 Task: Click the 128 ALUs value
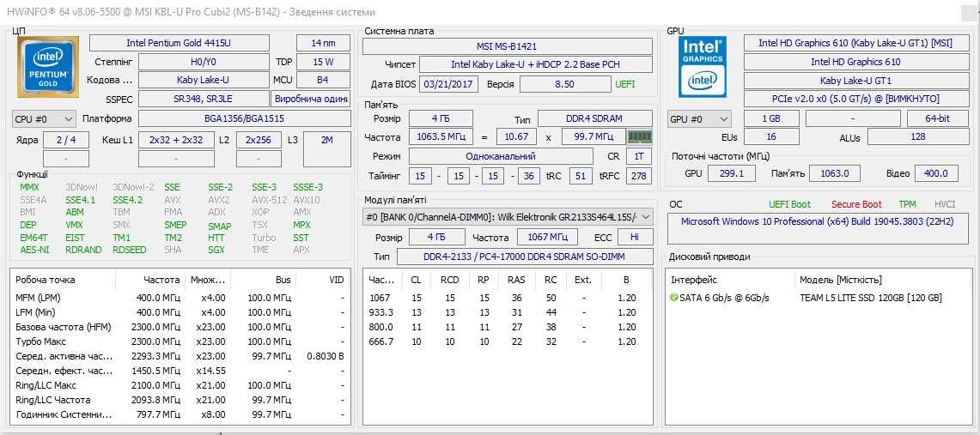[918, 136]
